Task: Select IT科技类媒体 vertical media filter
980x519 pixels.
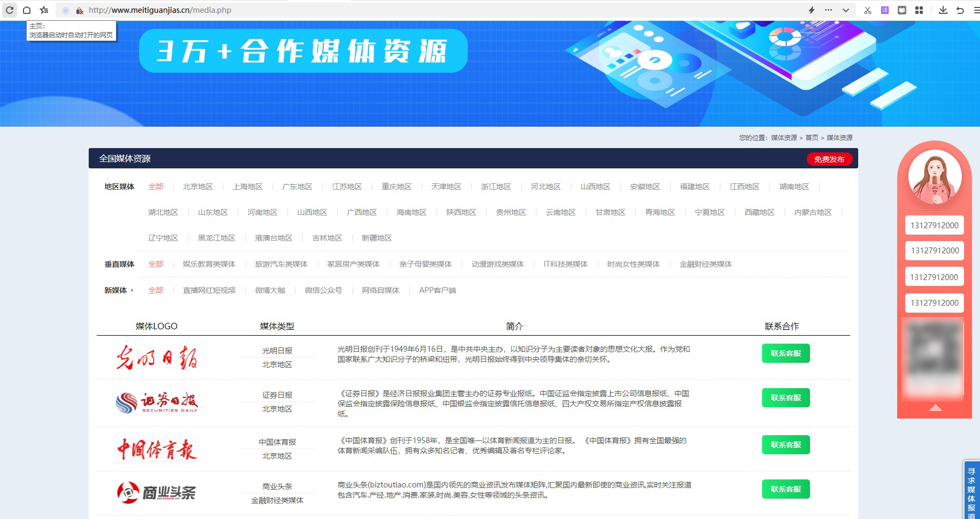Action: 565,264
